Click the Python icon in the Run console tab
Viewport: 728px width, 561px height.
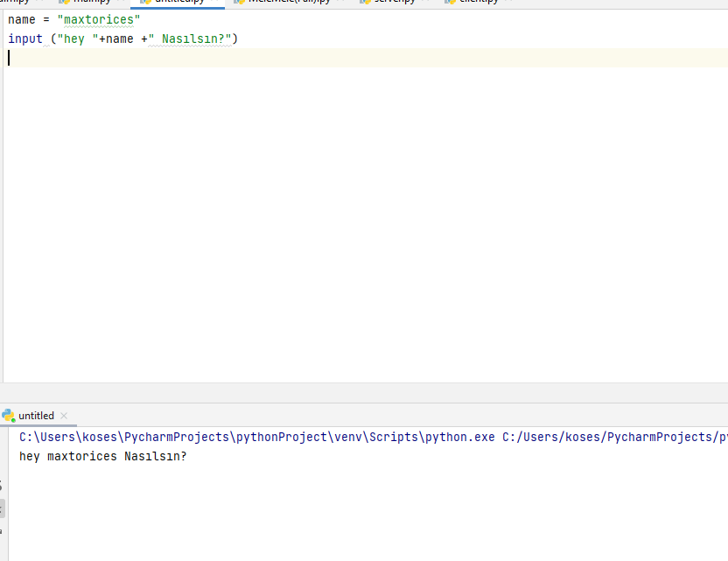point(9,415)
